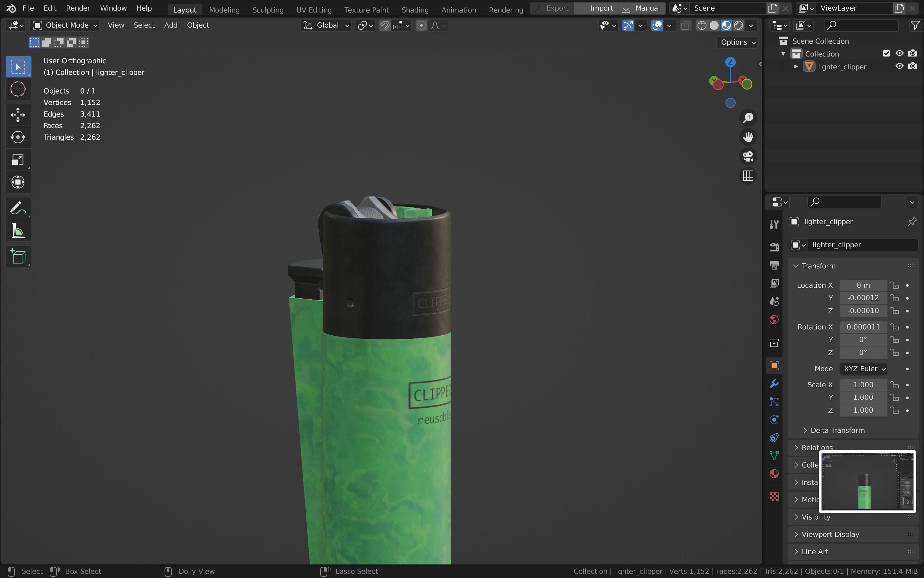Open the File menu
924x578 pixels.
coord(28,8)
